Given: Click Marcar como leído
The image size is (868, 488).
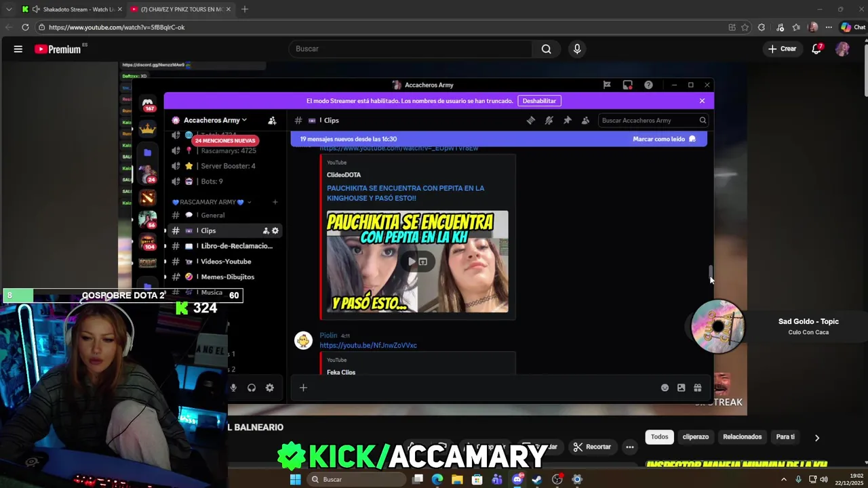Looking at the screenshot, I should point(664,139).
